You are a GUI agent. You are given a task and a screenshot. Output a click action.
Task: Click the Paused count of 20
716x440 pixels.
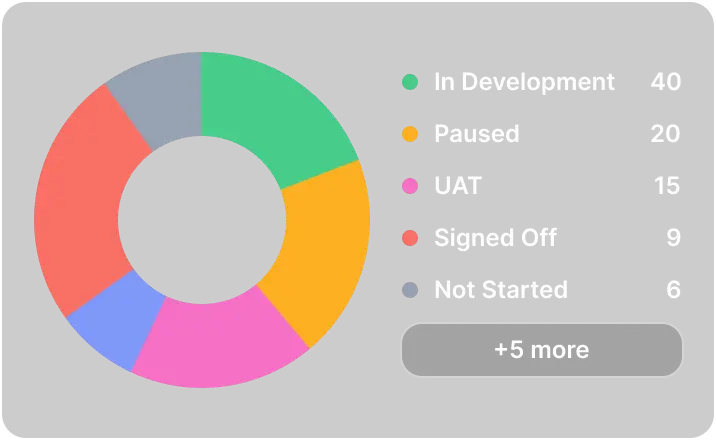point(665,134)
